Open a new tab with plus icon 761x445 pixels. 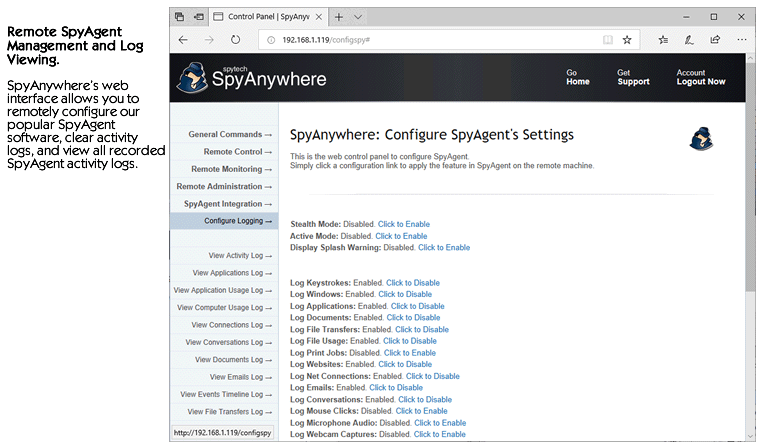(x=339, y=17)
